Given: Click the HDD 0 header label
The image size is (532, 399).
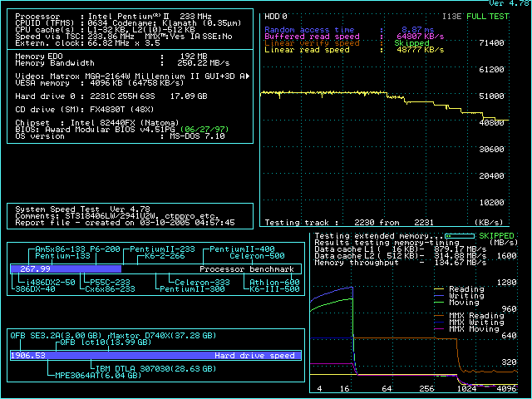Looking at the screenshot, I should pyautogui.click(x=275, y=16).
